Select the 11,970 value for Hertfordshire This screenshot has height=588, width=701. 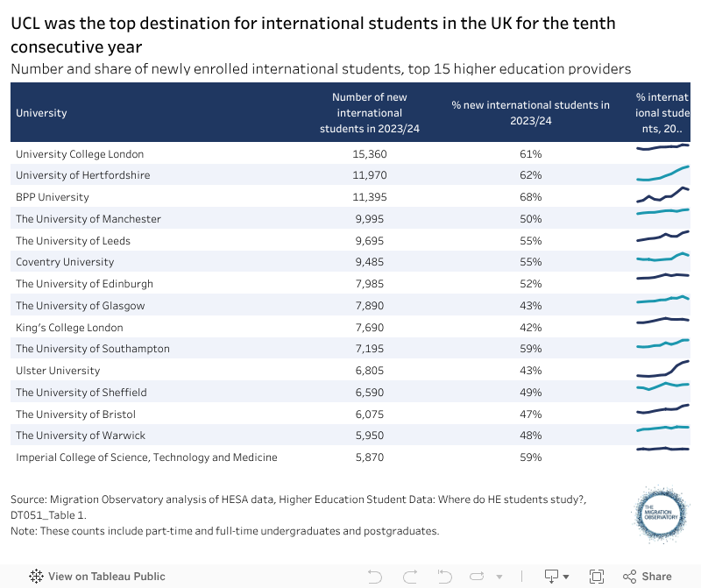[369, 175]
